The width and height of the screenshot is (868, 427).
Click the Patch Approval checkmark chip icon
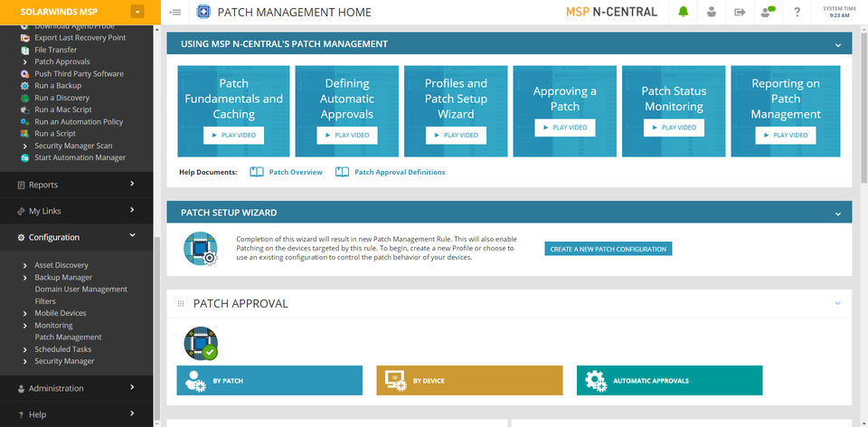pyautogui.click(x=201, y=344)
